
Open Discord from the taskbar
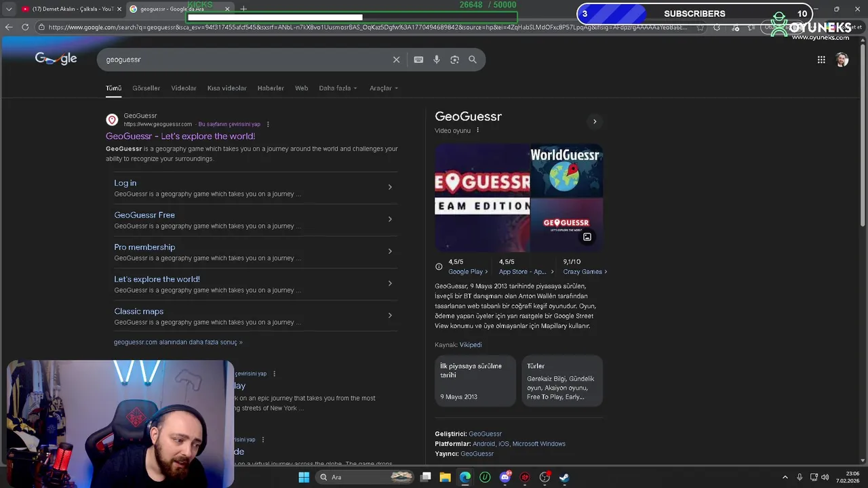click(505, 477)
